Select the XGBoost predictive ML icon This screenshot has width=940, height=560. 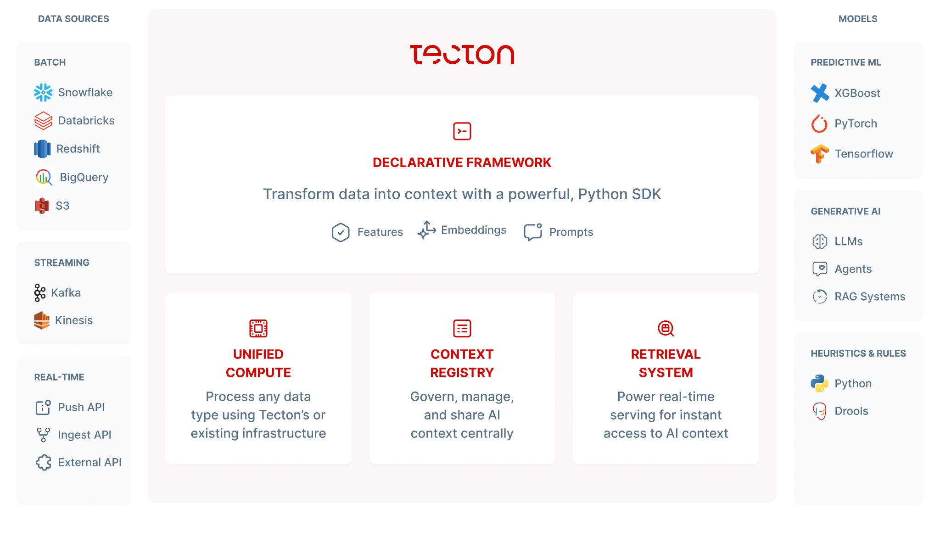pos(819,92)
